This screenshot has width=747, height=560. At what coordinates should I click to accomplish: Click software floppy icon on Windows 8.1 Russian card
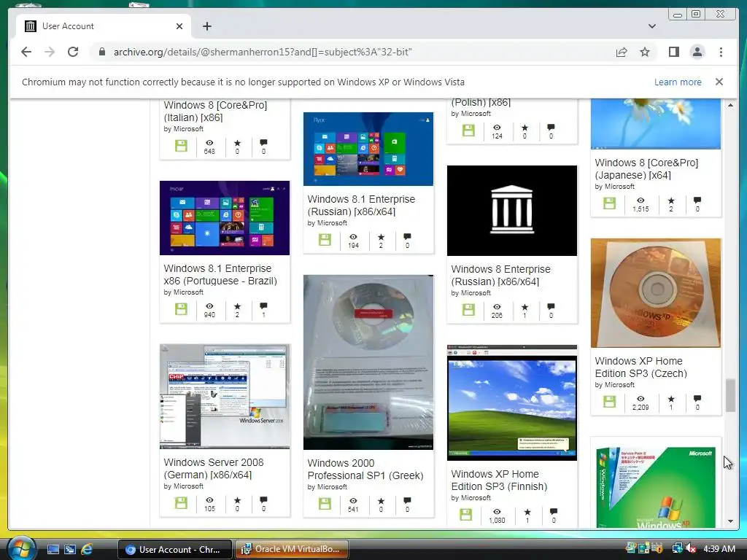(325, 239)
